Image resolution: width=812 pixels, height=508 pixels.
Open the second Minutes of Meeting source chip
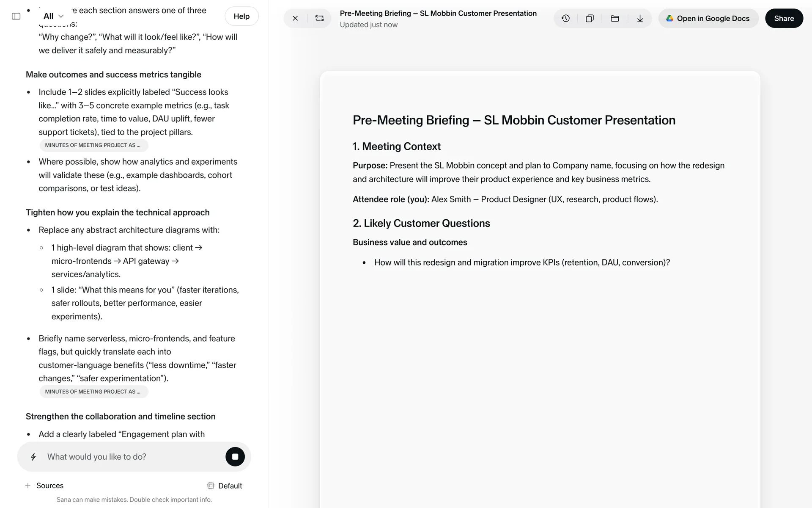93,392
